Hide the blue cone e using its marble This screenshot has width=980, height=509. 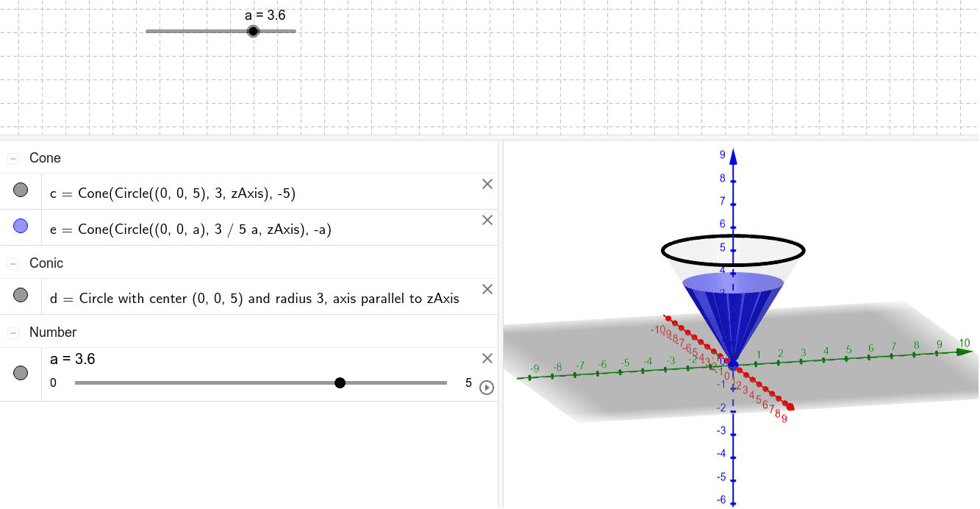point(21,227)
